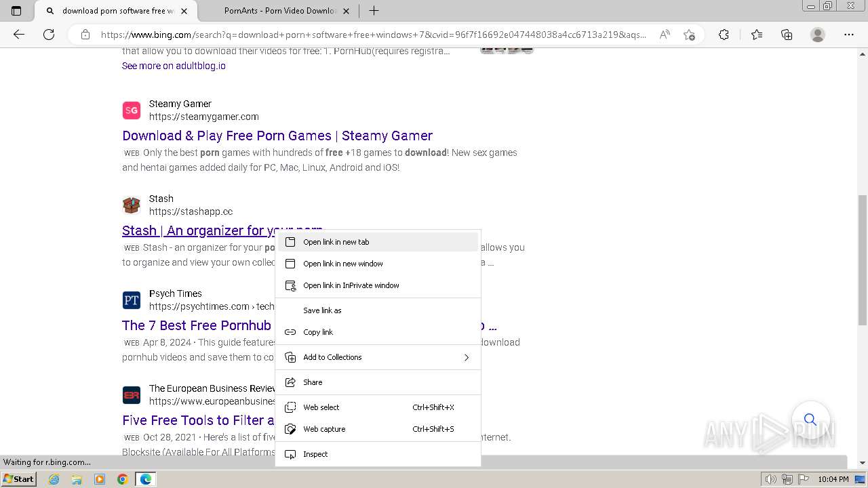Open a new tab with plus button
The image size is (868, 488).
[x=374, y=11]
